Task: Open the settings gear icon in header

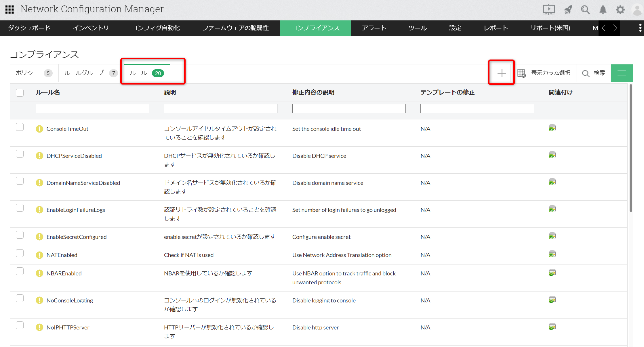Action: 620,9
